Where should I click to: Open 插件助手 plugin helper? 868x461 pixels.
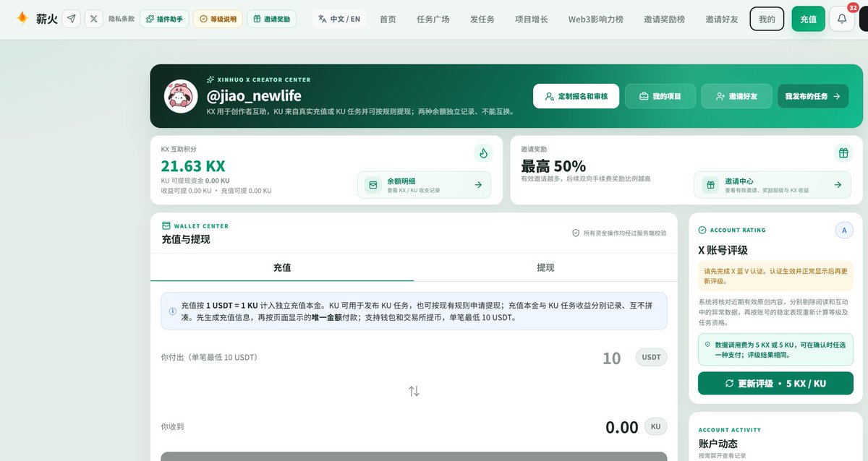pos(164,19)
